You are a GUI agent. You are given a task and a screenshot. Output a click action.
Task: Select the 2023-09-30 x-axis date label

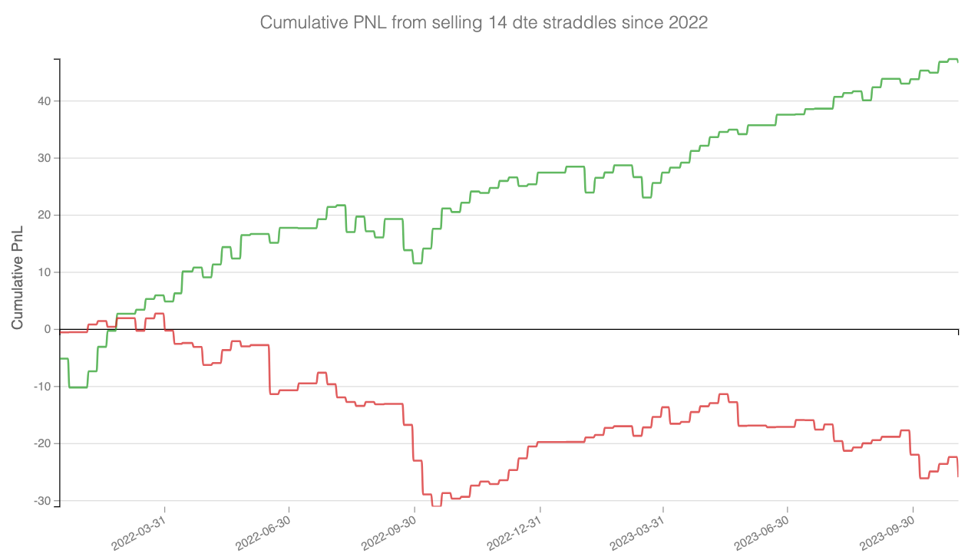[887, 532]
